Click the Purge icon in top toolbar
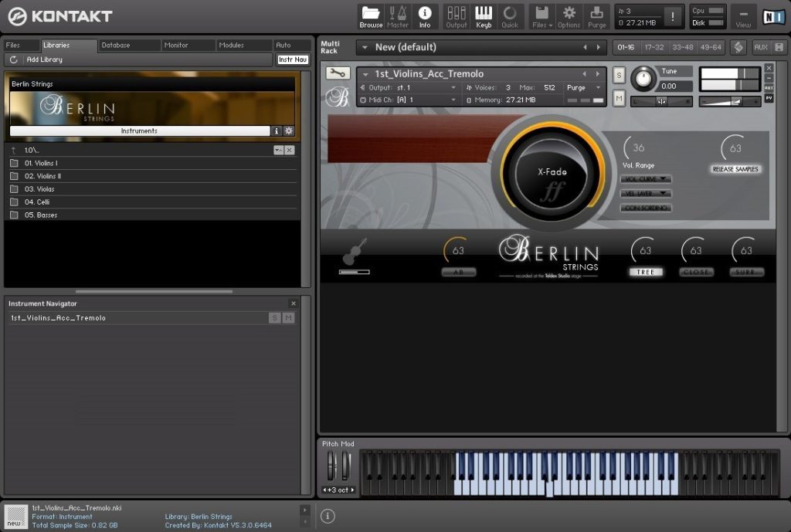Image resolution: width=791 pixels, height=532 pixels. (x=597, y=16)
